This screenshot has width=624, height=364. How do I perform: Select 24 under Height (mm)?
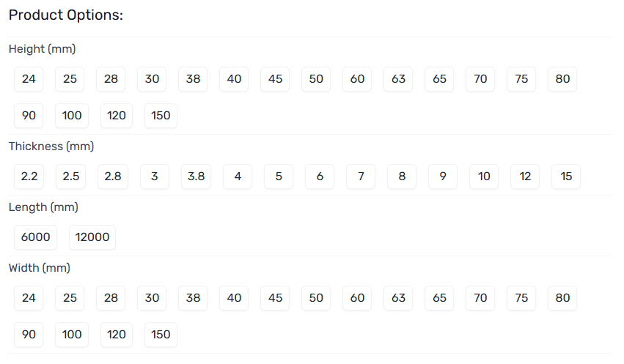point(29,79)
